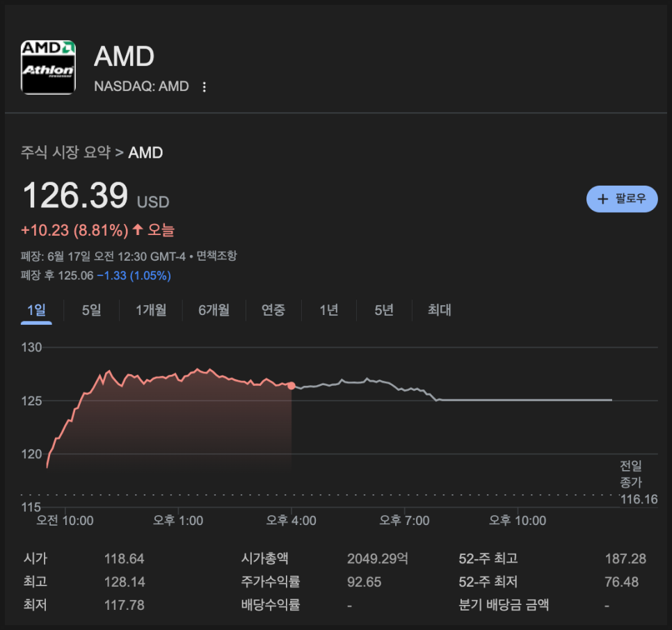
Task: Select the 1일 chart range tab
Action: pyautogui.click(x=36, y=310)
